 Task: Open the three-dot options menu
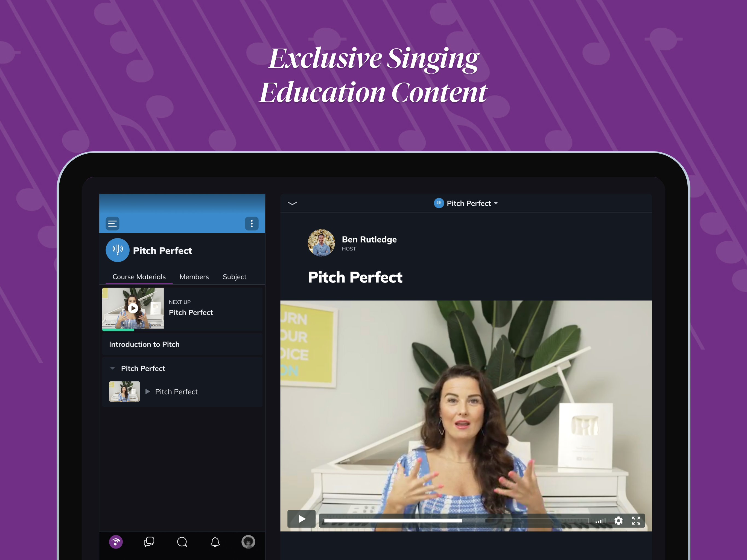pos(252,223)
